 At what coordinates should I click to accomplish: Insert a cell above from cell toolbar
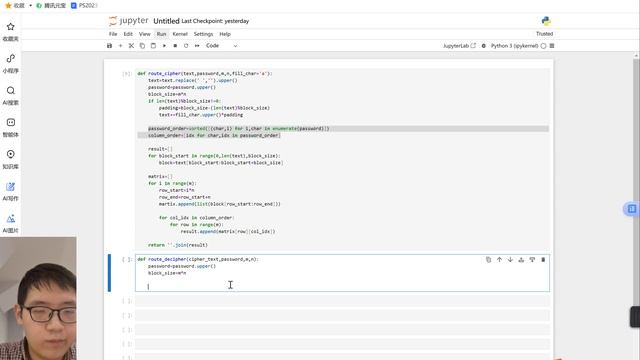[x=521, y=260]
